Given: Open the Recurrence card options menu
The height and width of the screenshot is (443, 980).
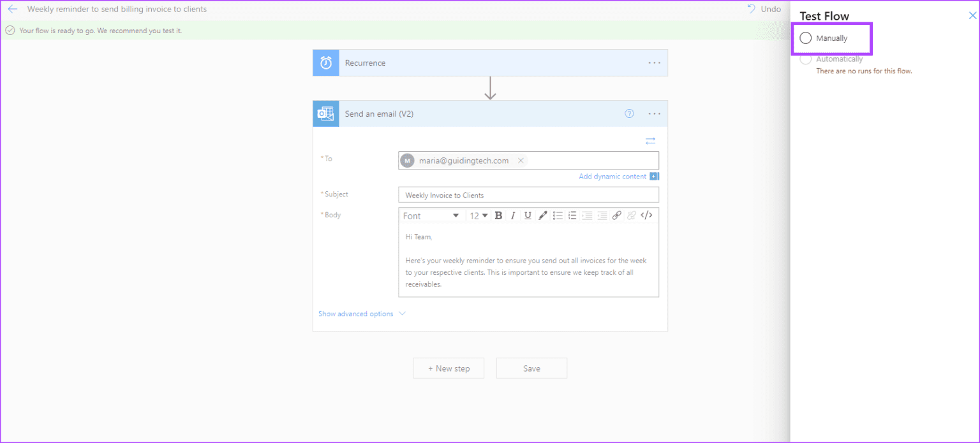Looking at the screenshot, I should (x=654, y=62).
